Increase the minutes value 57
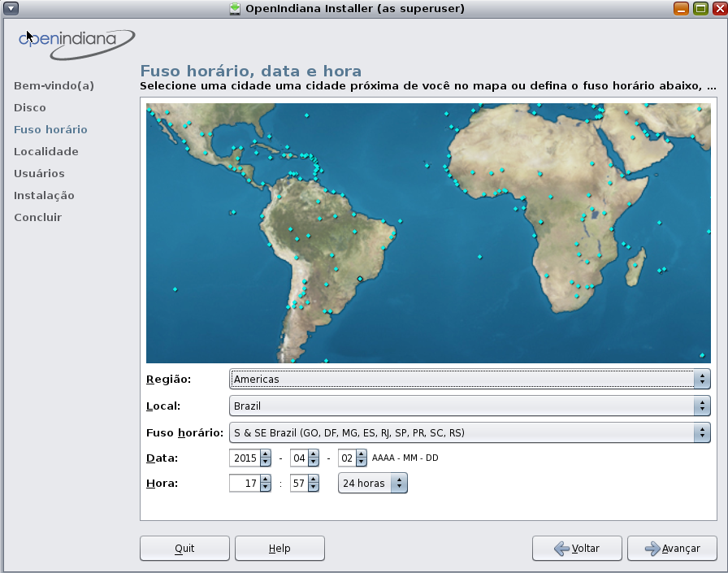 coord(314,480)
